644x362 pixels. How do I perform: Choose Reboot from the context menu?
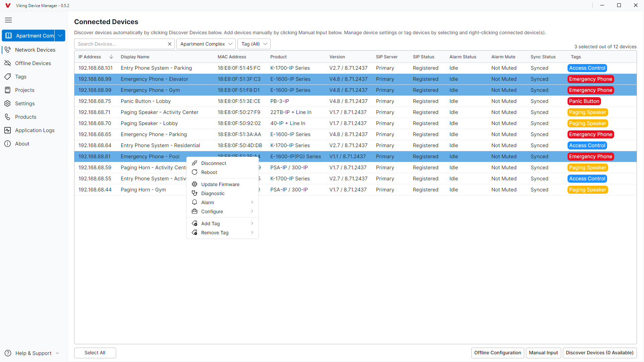[209, 172]
